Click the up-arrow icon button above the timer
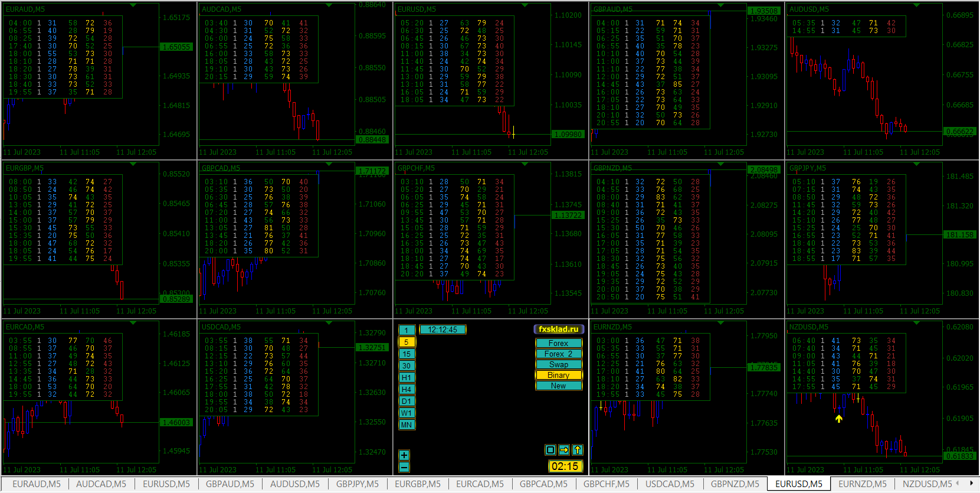 click(578, 450)
